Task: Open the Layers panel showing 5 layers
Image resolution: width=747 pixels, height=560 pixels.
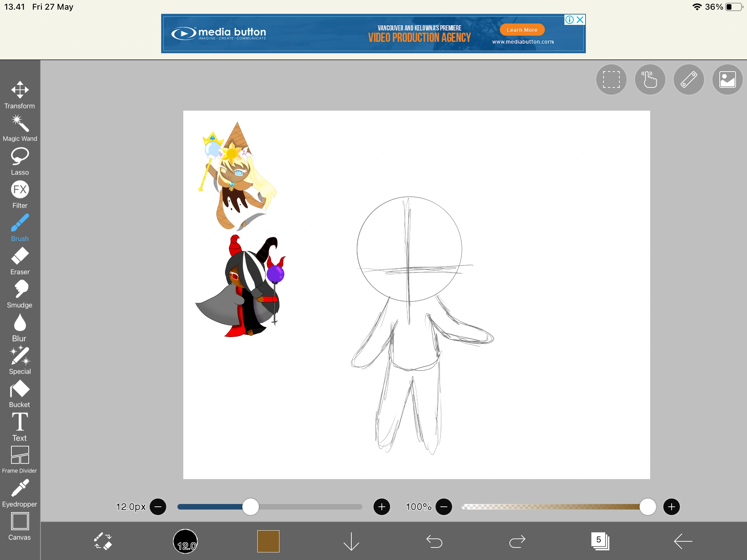Action: 600,541
